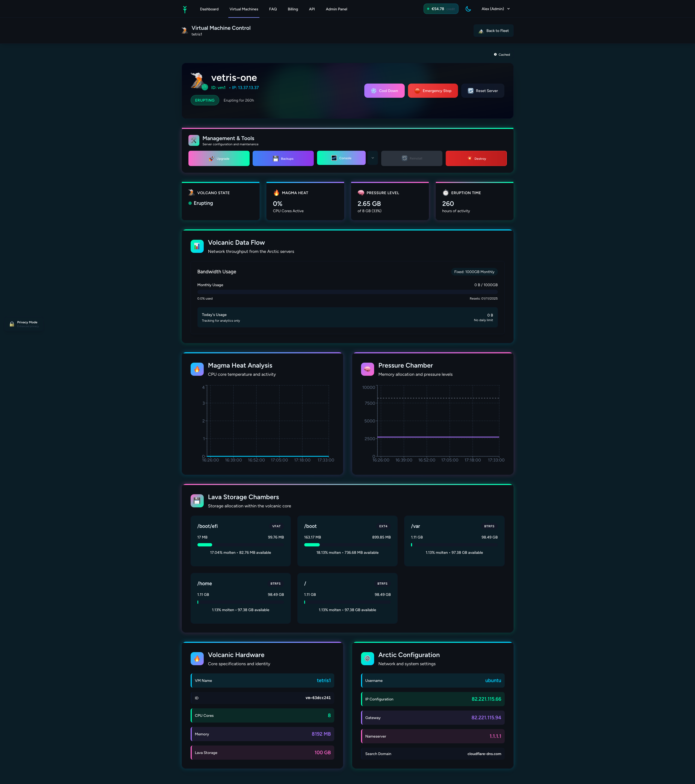Click the Cached status indicator
This screenshot has height=784, width=695.
click(x=502, y=54)
